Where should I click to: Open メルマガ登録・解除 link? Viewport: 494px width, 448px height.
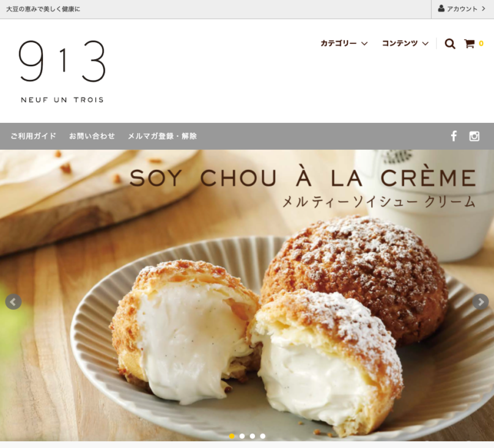pyautogui.click(x=162, y=136)
